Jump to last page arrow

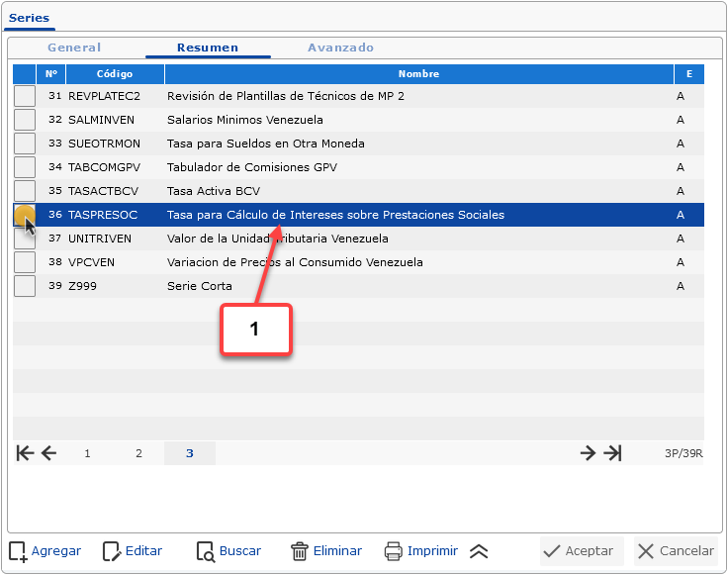[x=613, y=453]
